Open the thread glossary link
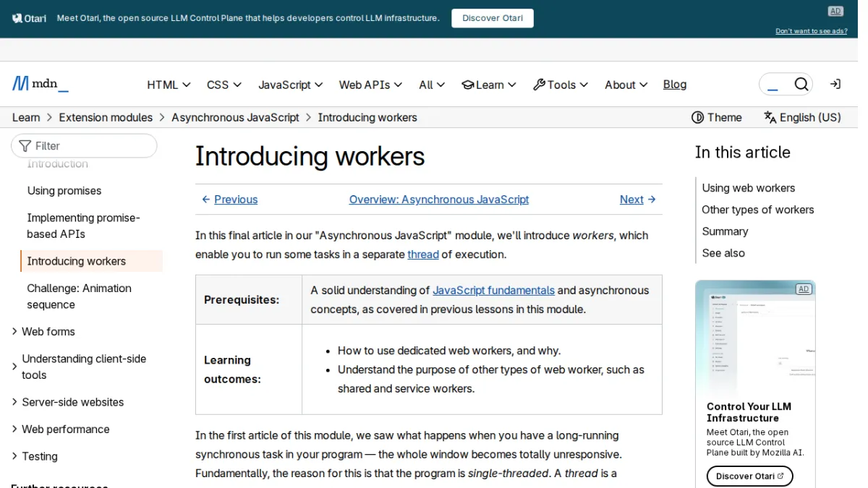The height and width of the screenshot is (488, 868). pyautogui.click(x=423, y=254)
